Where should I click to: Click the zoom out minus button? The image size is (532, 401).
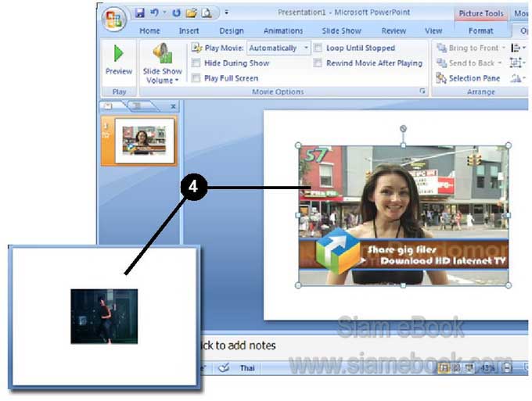[507, 368]
